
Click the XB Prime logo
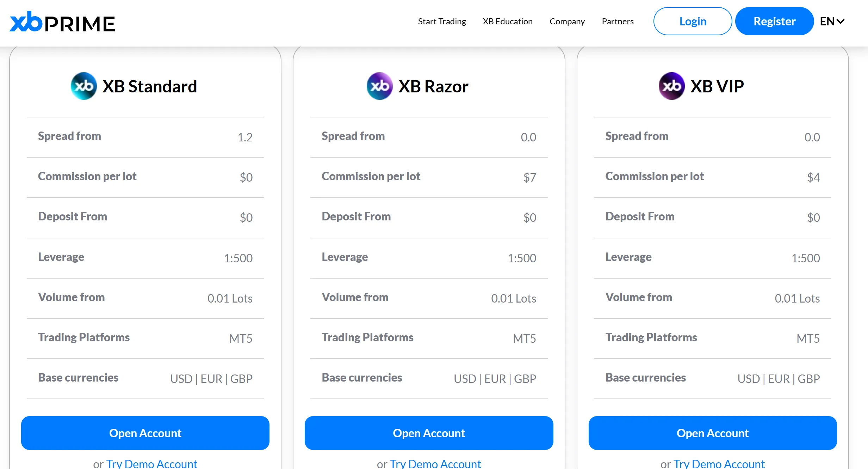pyautogui.click(x=62, y=22)
